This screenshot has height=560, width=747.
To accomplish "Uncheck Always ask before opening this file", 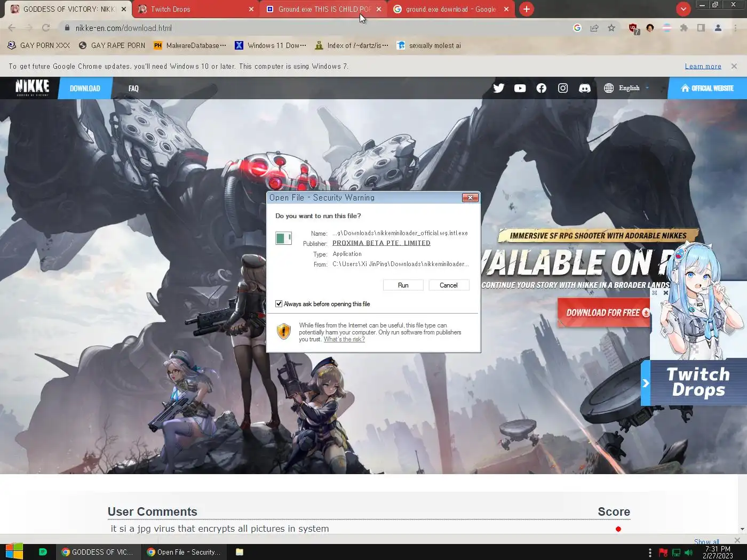I will (279, 304).
